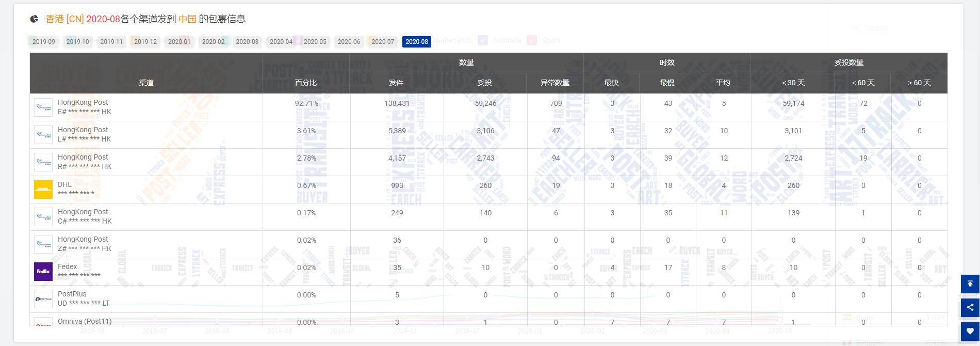Click the 最快 column header
980x346 pixels.
[611, 83]
